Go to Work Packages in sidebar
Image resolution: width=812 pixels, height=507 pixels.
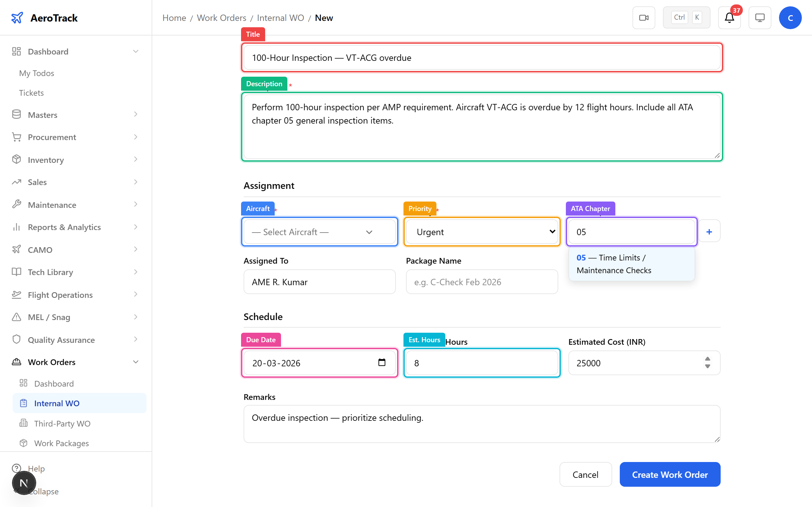[62, 443]
